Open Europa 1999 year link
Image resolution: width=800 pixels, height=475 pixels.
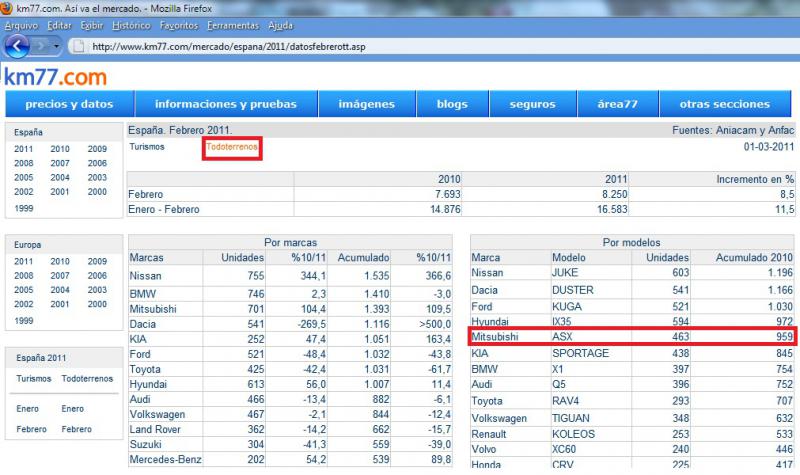23,321
